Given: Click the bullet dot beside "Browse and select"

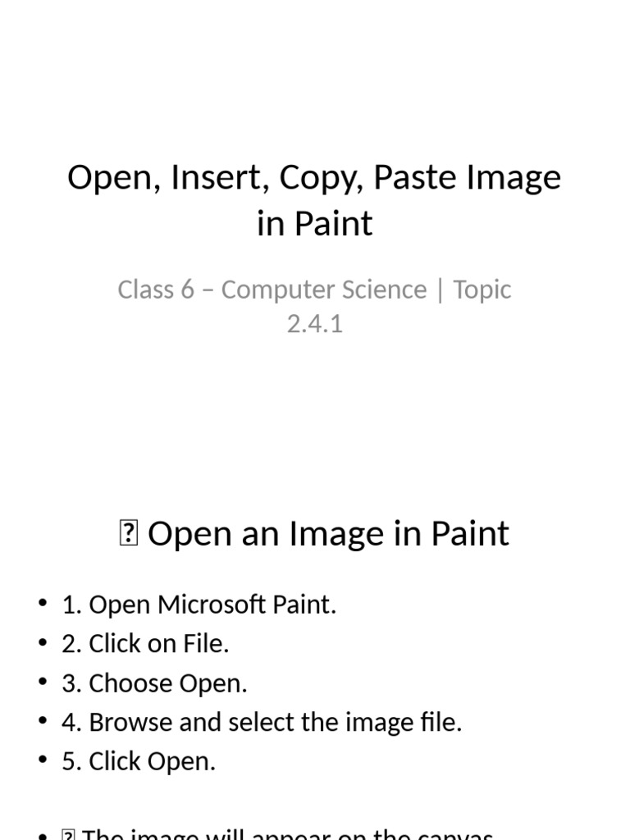Looking at the screenshot, I should [x=43, y=723].
